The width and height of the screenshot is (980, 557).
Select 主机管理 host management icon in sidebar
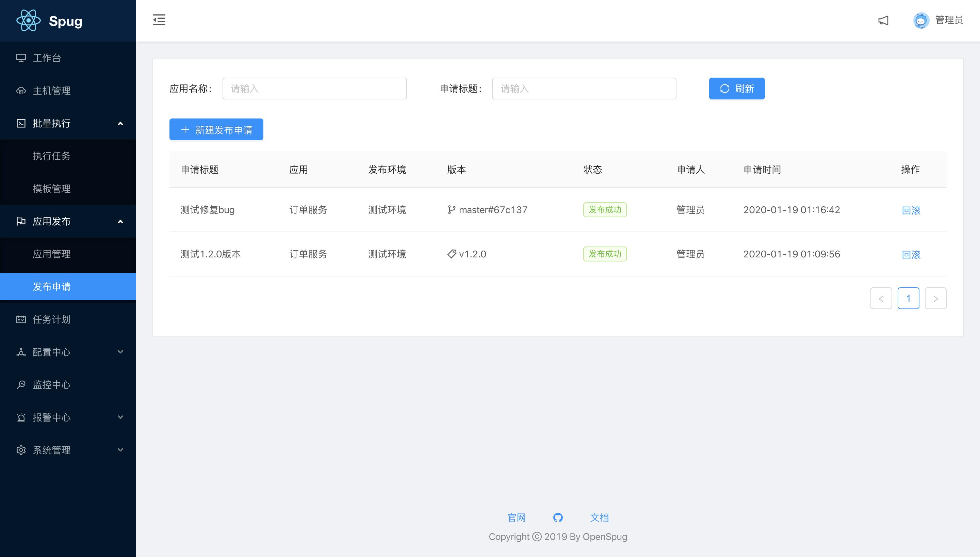point(21,91)
